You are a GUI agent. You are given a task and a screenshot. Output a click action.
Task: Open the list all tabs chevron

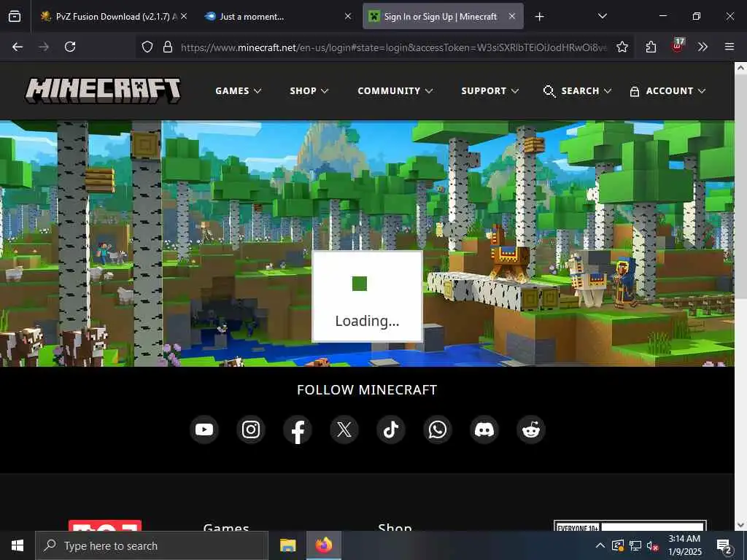pos(602,16)
